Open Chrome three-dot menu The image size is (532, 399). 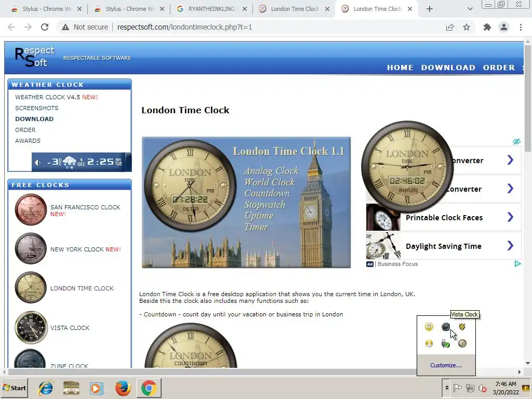(521, 27)
